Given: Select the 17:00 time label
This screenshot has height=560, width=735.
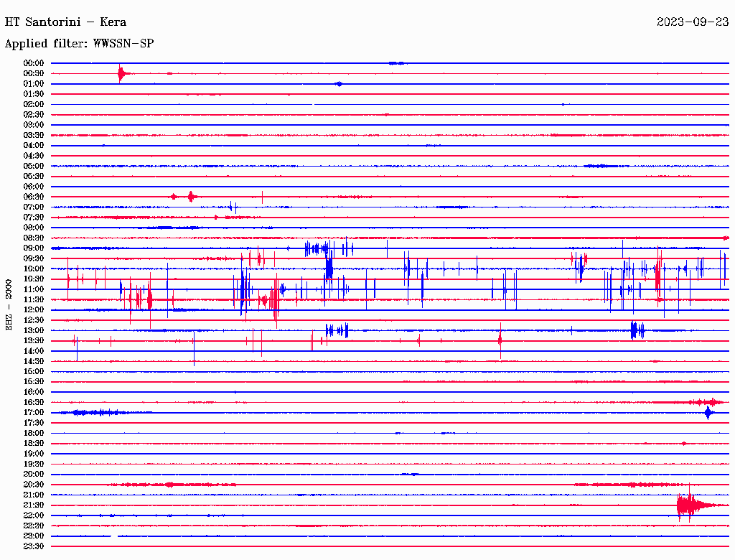Looking at the screenshot, I should [34, 413].
